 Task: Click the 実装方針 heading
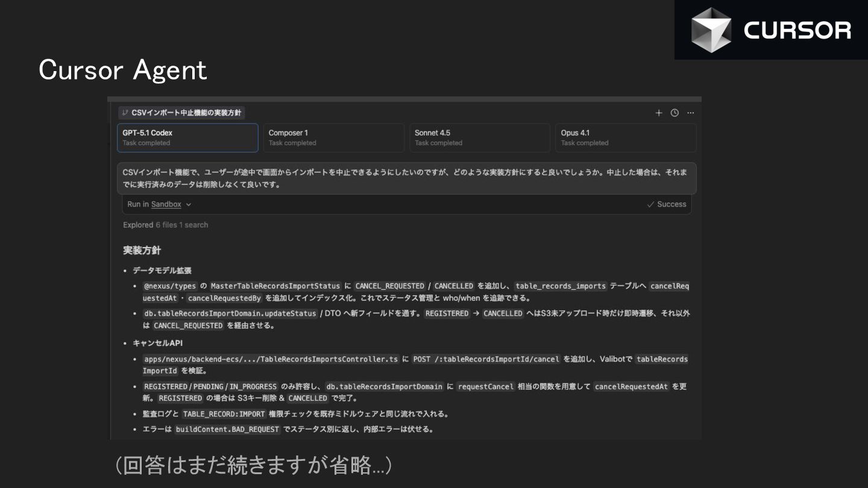click(142, 250)
